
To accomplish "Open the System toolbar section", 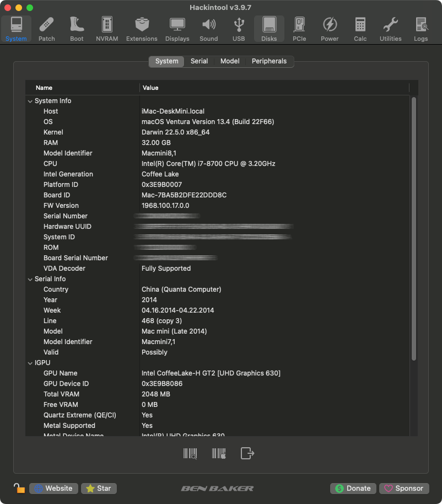I will (x=16, y=29).
